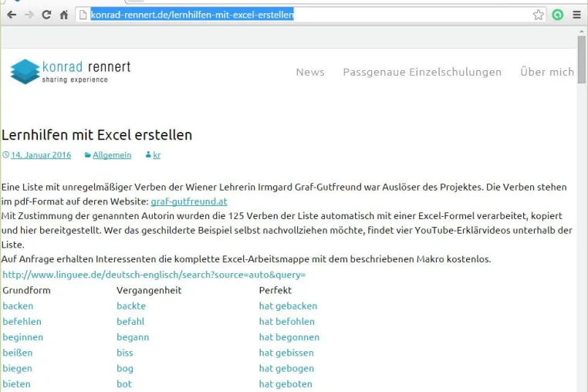
Task: Open the browser hamburger menu
Action: click(x=576, y=15)
